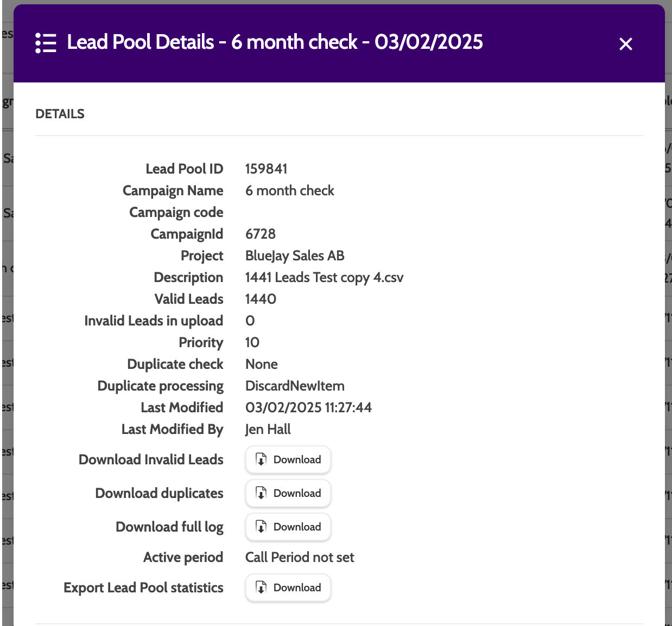The width and height of the screenshot is (672, 626).
Task: Click the Valid Leads count 1440
Action: pyautogui.click(x=261, y=299)
